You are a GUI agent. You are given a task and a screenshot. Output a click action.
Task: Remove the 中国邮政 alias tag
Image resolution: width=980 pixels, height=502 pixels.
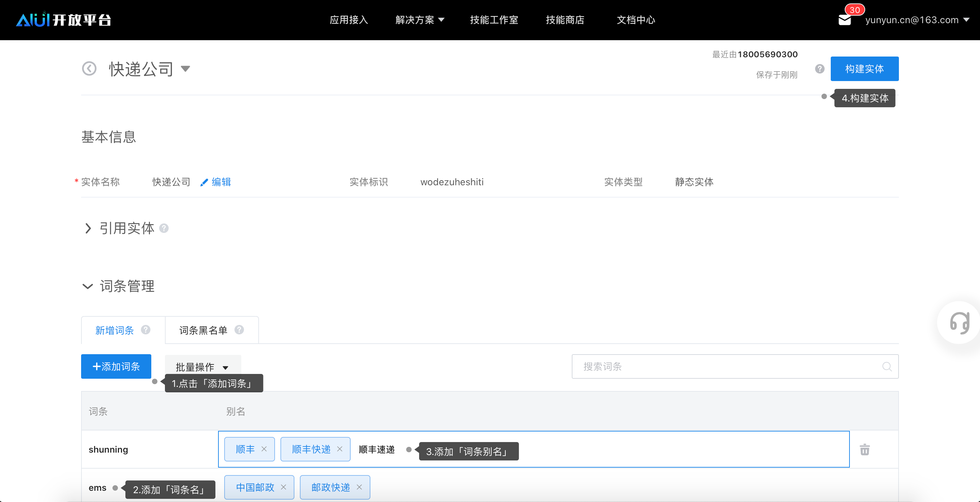click(284, 487)
